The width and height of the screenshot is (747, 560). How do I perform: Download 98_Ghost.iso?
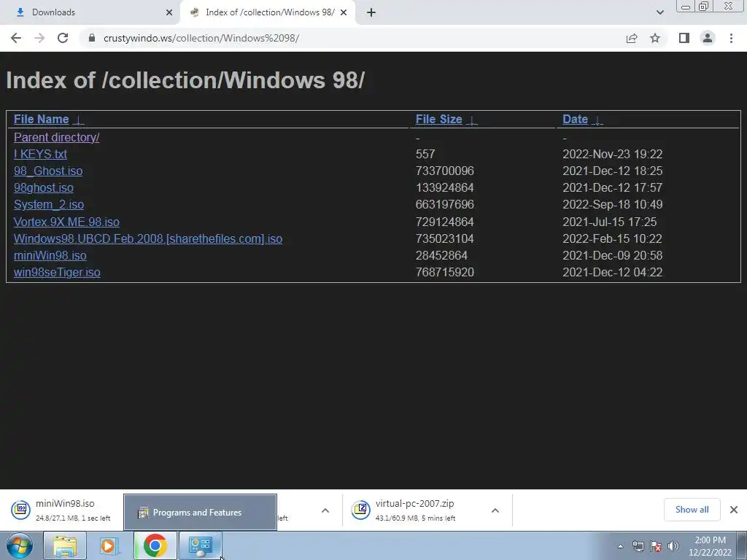pos(48,171)
